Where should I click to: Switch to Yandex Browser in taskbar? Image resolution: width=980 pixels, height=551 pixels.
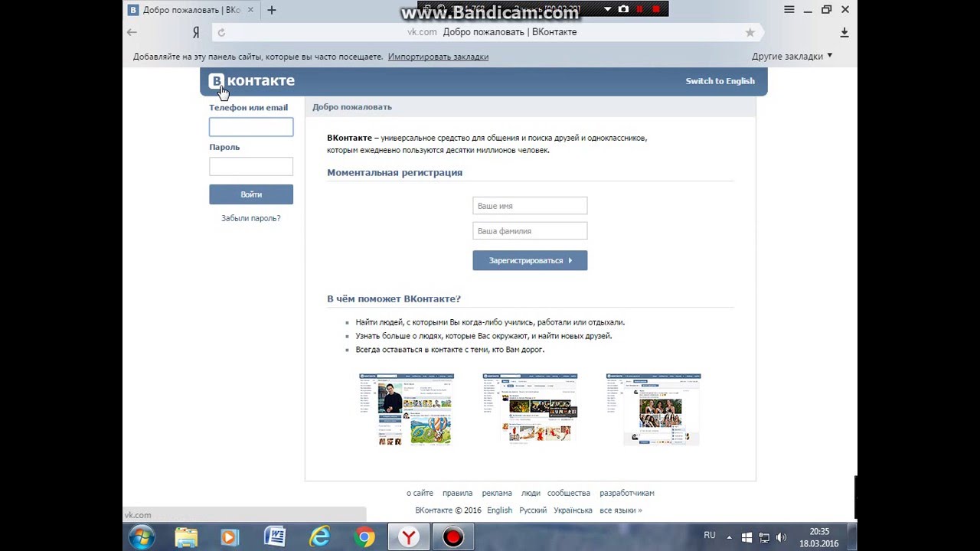click(x=409, y=537)
